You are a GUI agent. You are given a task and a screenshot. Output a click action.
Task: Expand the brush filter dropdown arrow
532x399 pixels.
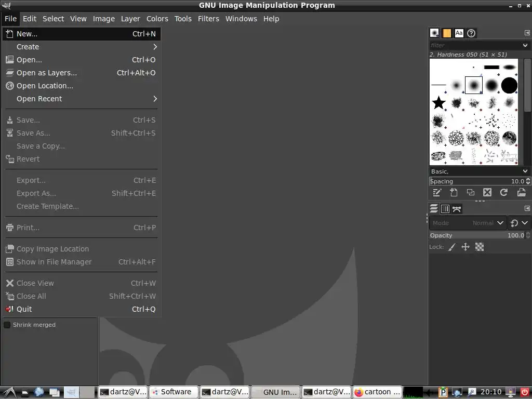tap(525, 45)
